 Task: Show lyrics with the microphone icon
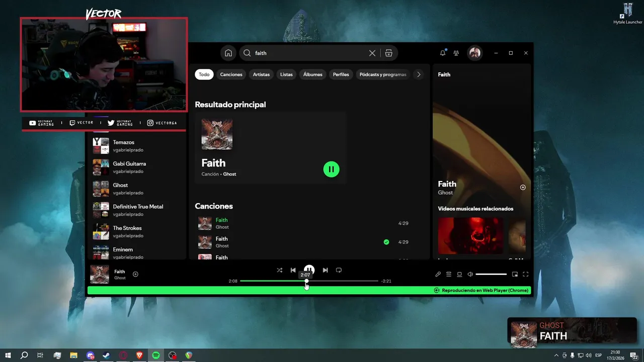pos(438,274)
